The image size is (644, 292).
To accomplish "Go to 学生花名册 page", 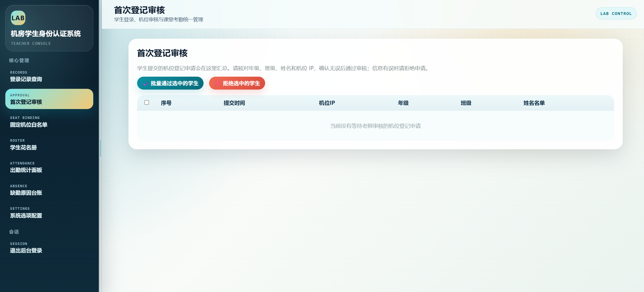I will tap(49, 144).
